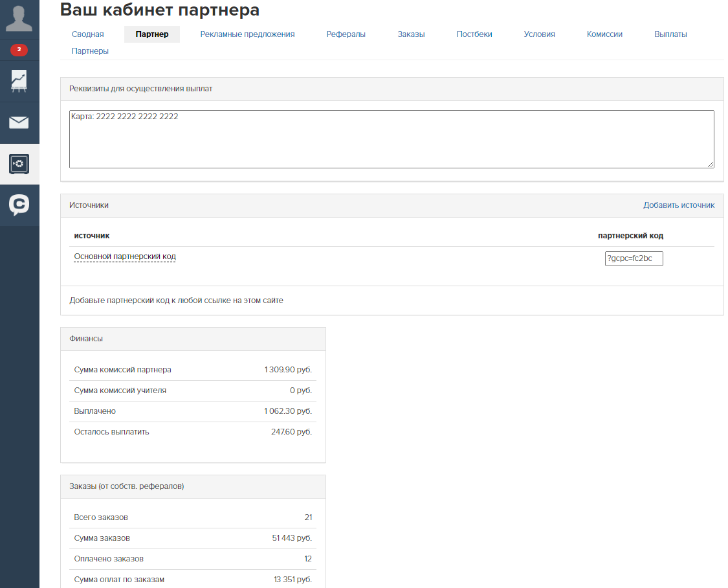Image resolution: width=728 pixels, height=588 pixels.
Task: Open the chat bubble icon in sidebar
Action: pyautogui.click(x=19, y=205)
